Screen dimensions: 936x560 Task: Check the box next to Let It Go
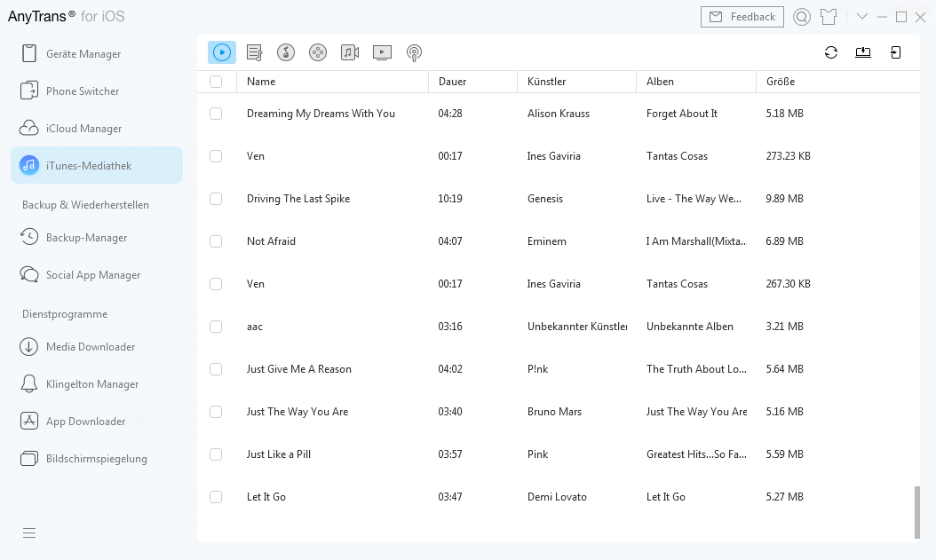coord(216,497)
